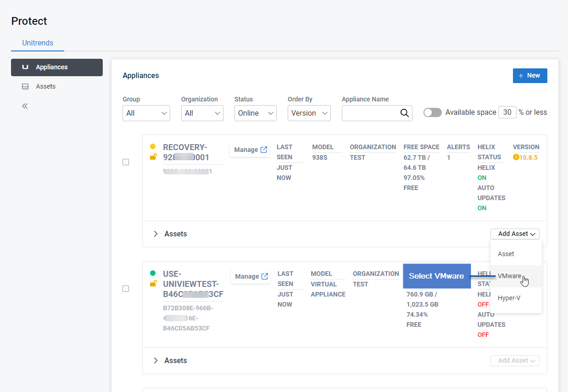Image resolution: width=568 pixels, height=392 pixels.
Task: Click version 10.8.5 text
Action: point(529,157)
